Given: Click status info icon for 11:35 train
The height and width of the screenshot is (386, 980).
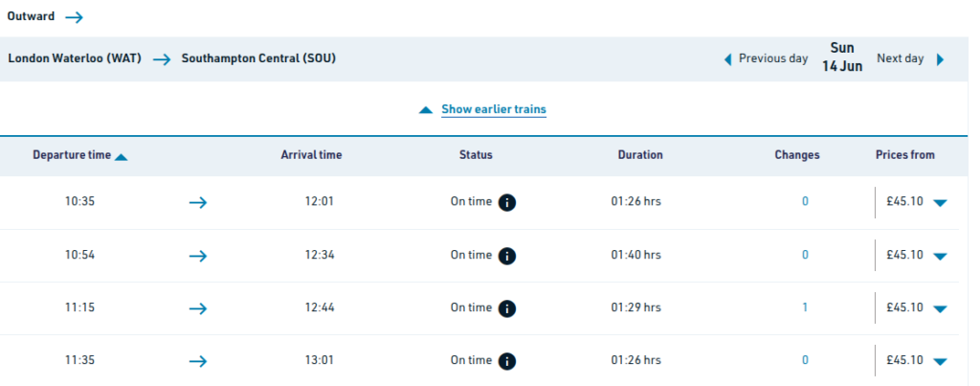Looking at the screenshot, I should coord(507,361).
